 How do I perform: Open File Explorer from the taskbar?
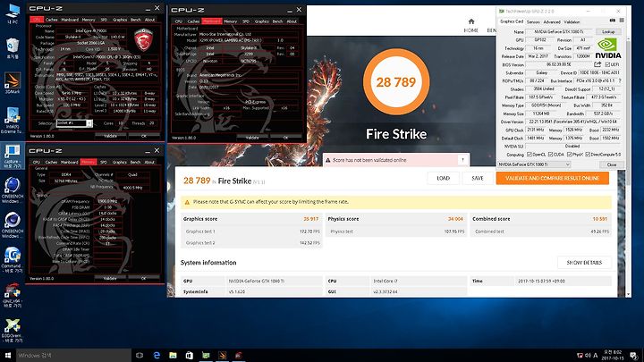pos(173,355)
